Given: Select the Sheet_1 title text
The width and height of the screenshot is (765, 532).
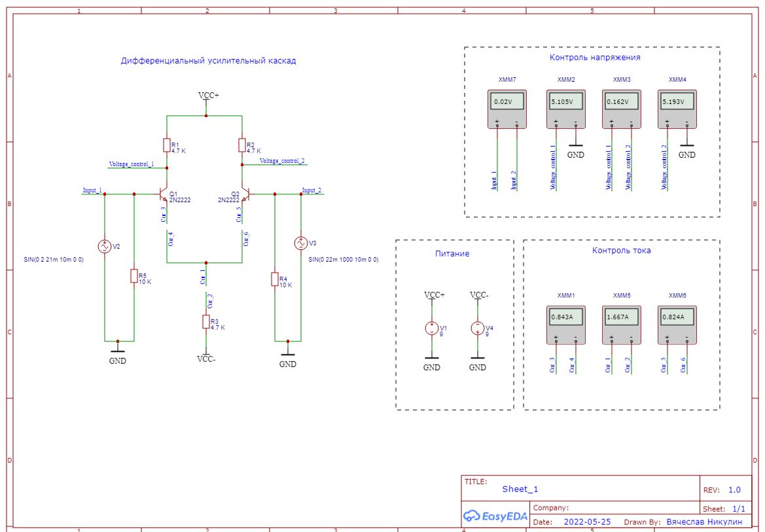Looking at the screenshot, I should pos(520,489).
